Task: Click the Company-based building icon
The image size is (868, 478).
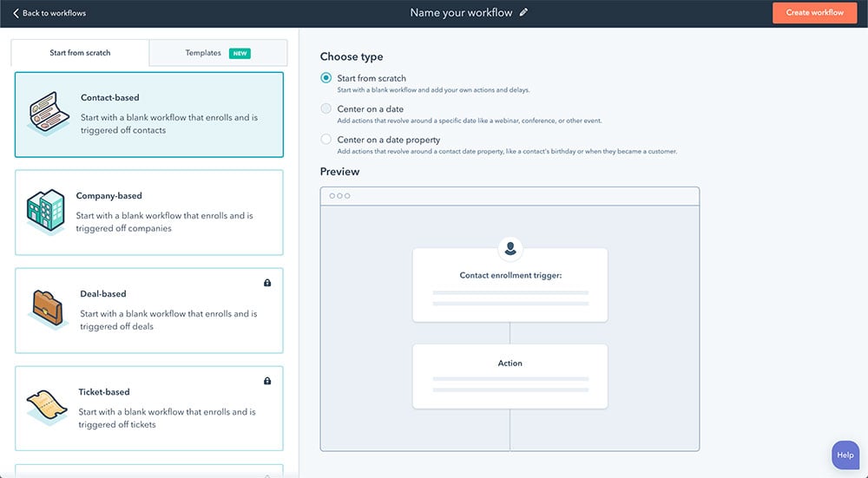Action: (45, 212)
